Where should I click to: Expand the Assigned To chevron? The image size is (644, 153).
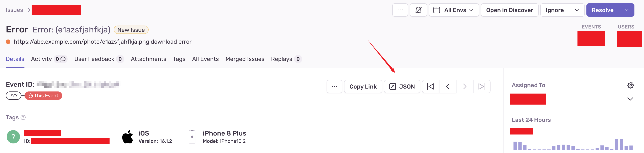(630, 99)
